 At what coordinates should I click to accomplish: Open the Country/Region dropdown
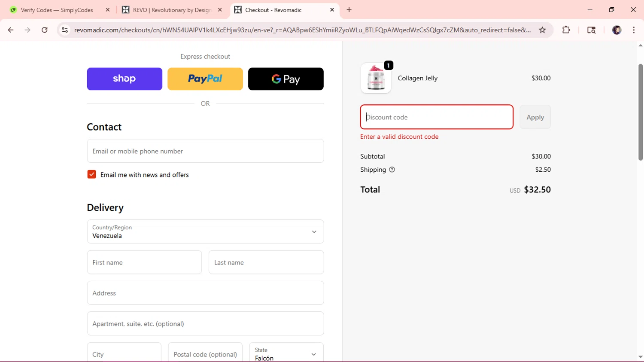[205, 231]
